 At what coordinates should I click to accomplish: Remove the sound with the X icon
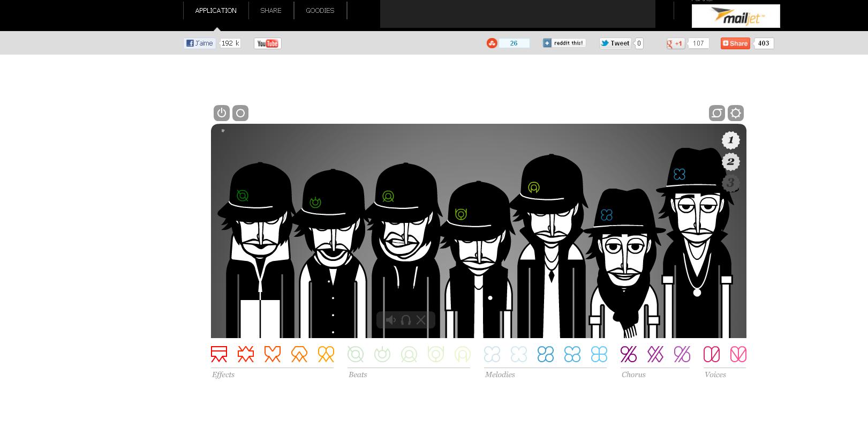tap(421, 320)
